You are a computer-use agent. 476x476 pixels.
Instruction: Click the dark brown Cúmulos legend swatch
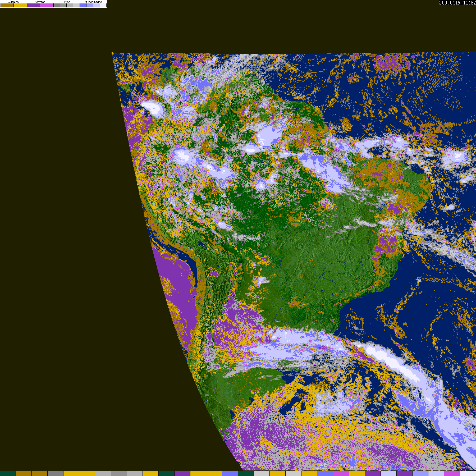(7, 5)
